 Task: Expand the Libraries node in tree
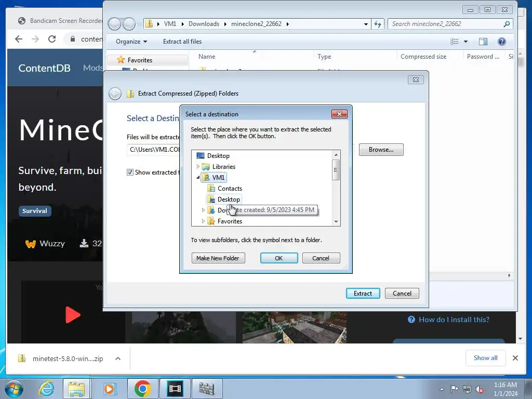(x=198, y=167)
